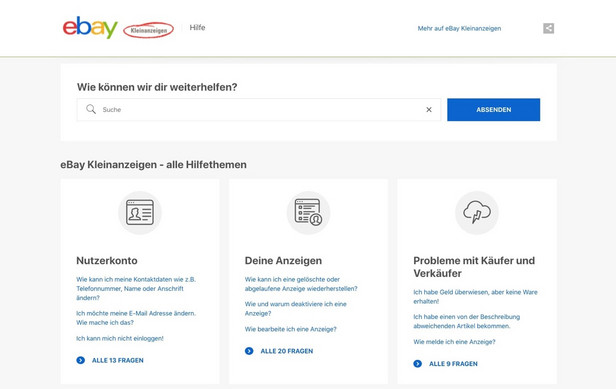Open question about changing E-Mail Adresse
The image size is (616, 389).
click(x=136, y=318)
